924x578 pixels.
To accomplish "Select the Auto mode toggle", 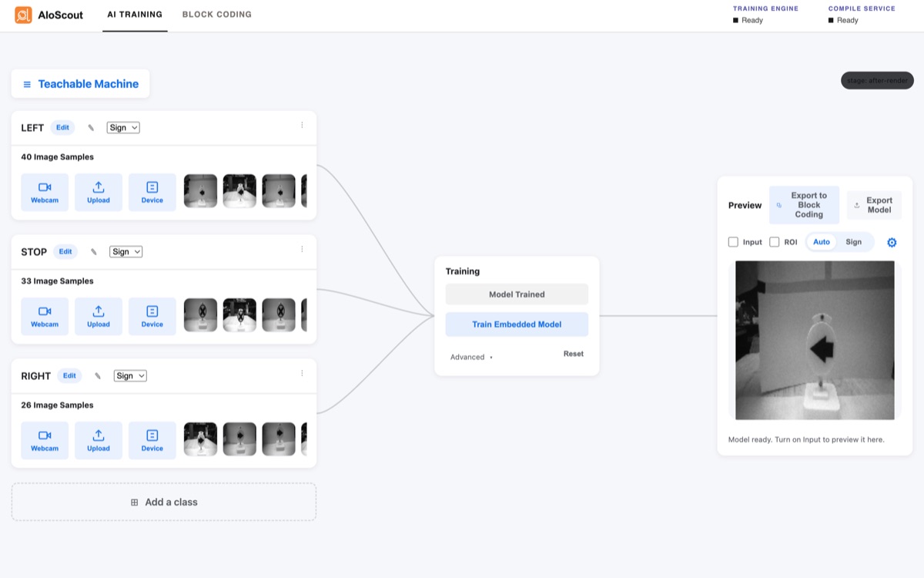I will [x=822, y=242].
